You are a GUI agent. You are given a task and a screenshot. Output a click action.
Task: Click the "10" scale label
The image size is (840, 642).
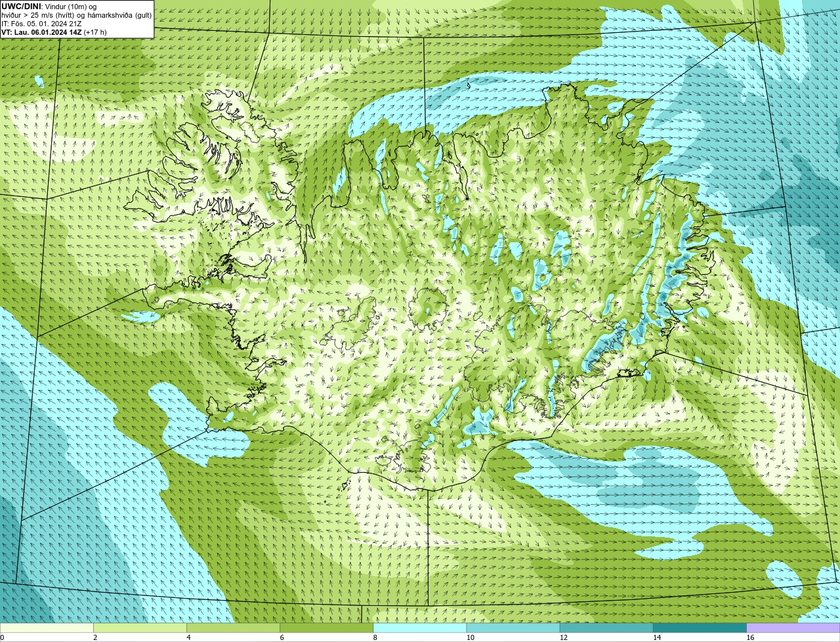pos(471,637)
